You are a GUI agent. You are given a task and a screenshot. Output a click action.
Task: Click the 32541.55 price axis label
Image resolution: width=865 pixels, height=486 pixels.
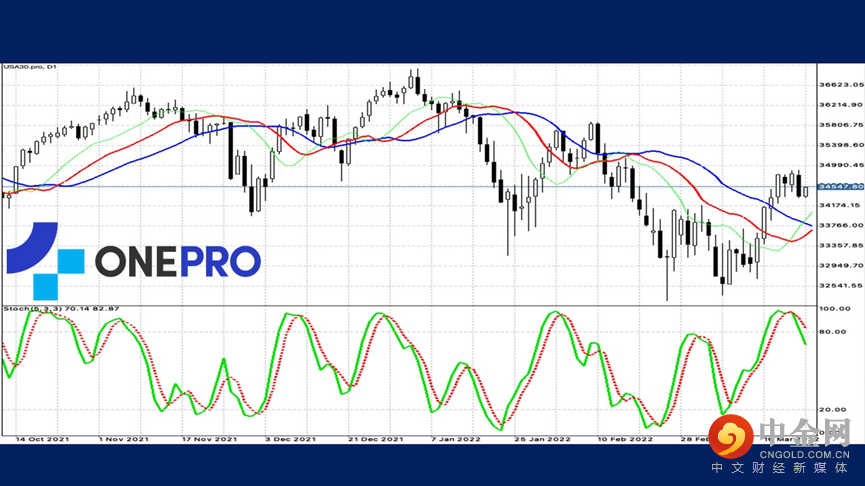(841, 286)
